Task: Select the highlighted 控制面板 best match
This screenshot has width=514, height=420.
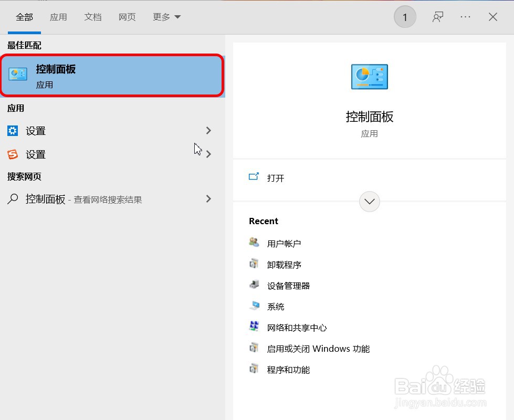Action: point(112,75)
